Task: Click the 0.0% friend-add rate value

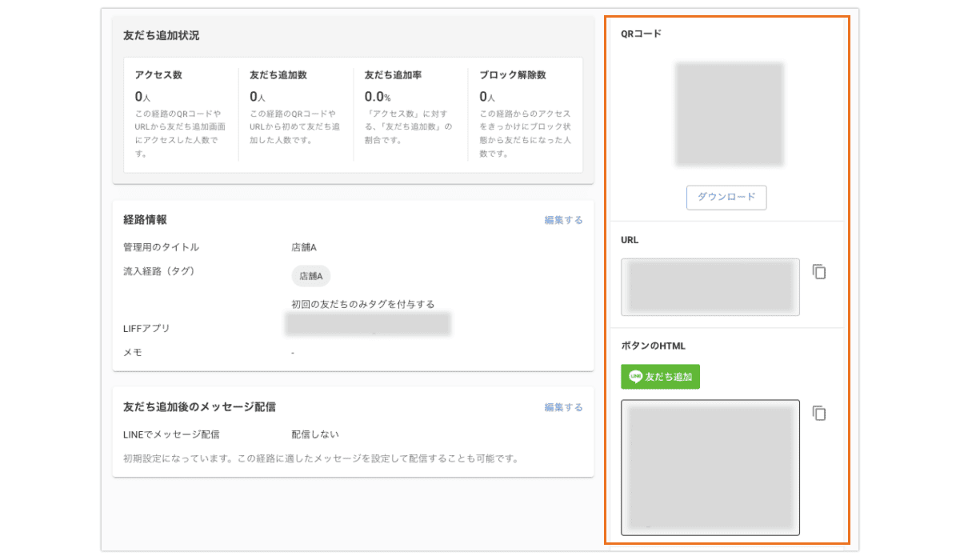Action: [x=378, y=97]
